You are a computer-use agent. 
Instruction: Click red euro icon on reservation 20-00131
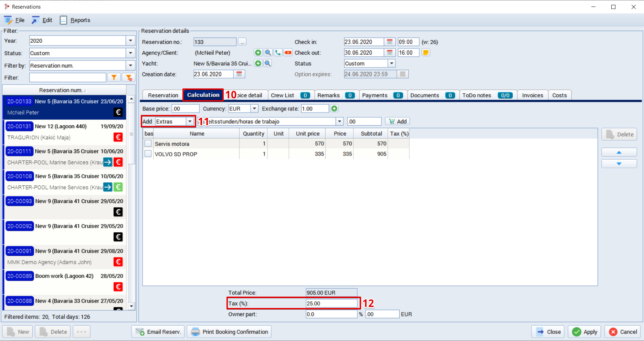pos(118,137)
